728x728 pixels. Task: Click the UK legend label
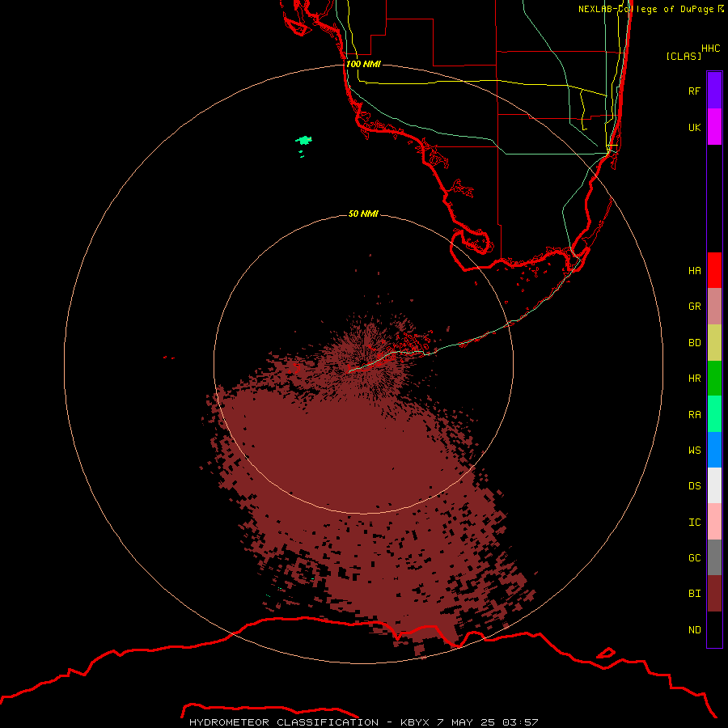coord(694,127)
